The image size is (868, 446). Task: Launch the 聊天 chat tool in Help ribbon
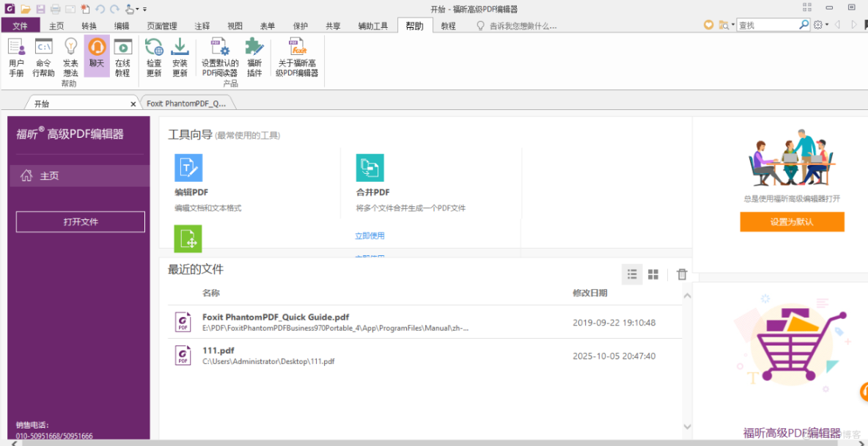click(x=96, y=55)
